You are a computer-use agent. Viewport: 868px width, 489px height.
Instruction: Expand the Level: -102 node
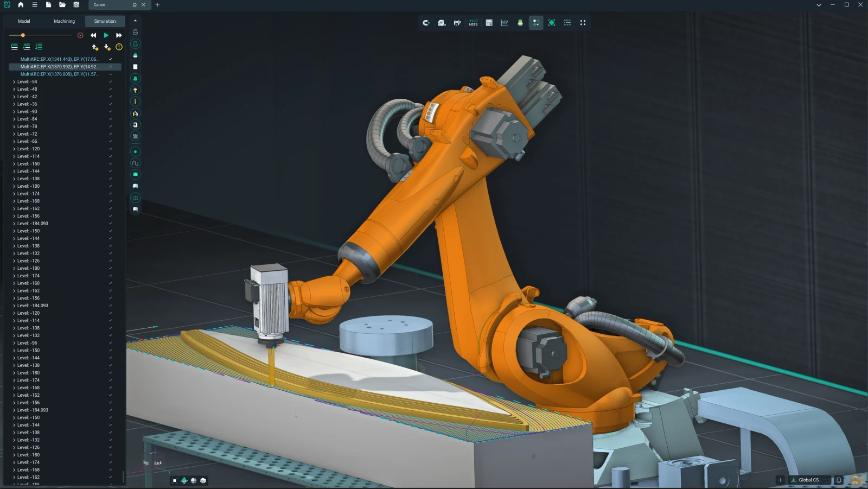point(14,335)
